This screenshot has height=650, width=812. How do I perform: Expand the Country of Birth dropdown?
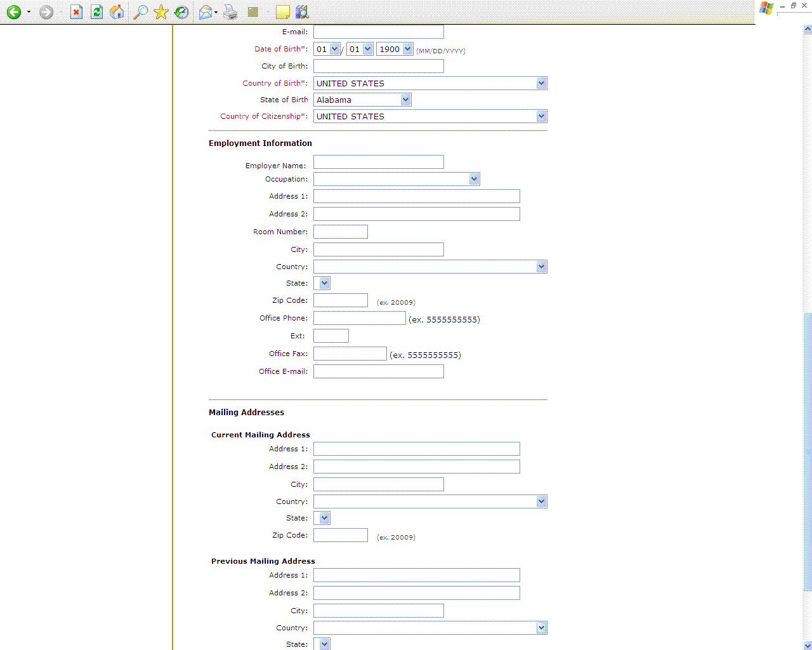[x=541, y=83]
